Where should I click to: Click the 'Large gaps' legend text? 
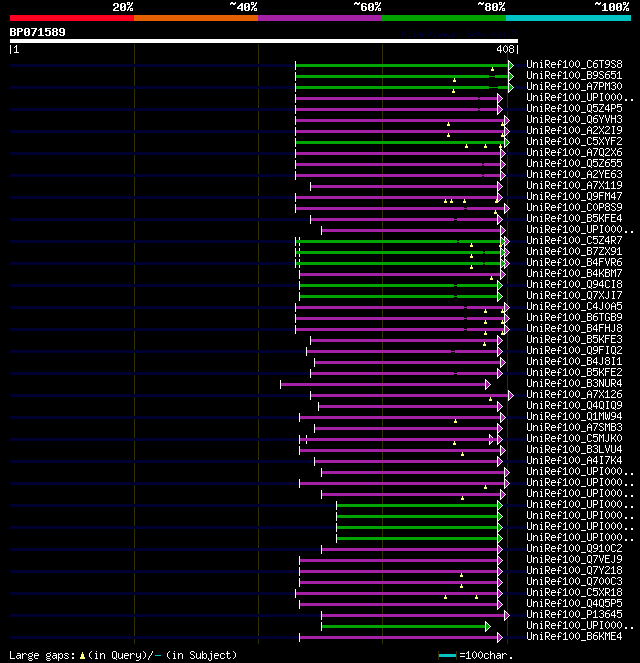coord(42,655)
